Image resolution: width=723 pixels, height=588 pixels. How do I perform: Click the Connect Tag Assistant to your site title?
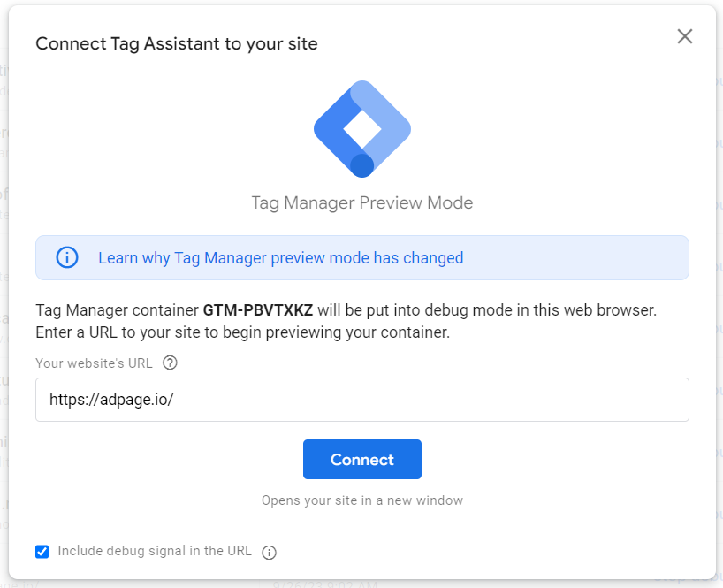tap(176, 43)
